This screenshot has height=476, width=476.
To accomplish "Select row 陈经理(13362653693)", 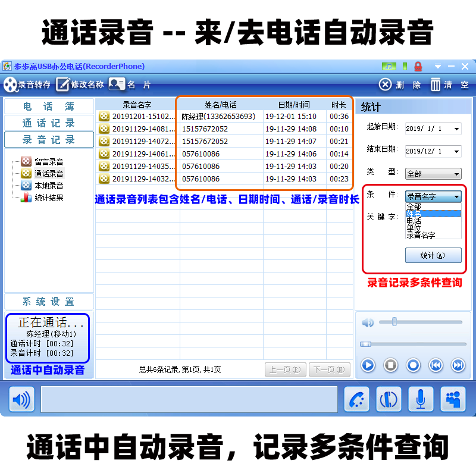I will click(224, 116).
